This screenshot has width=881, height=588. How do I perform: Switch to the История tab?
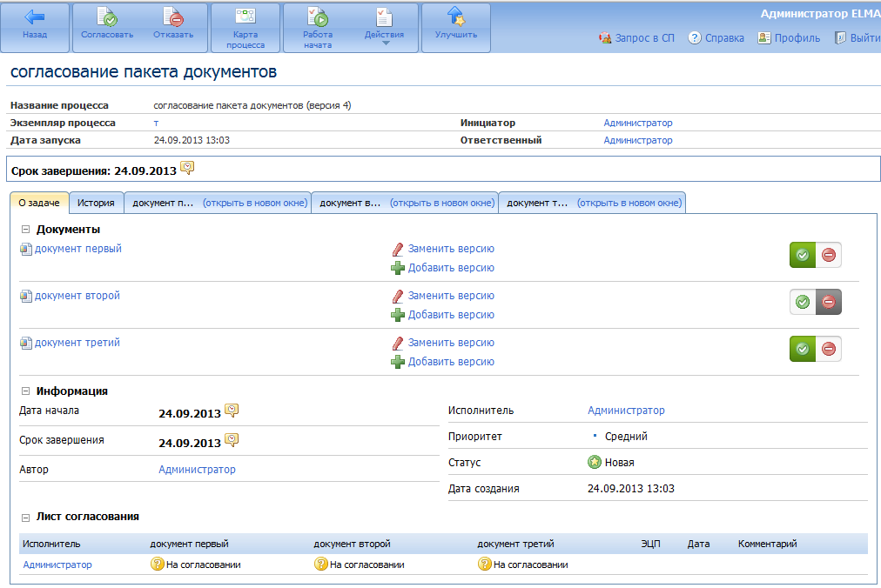pos(96,203)
